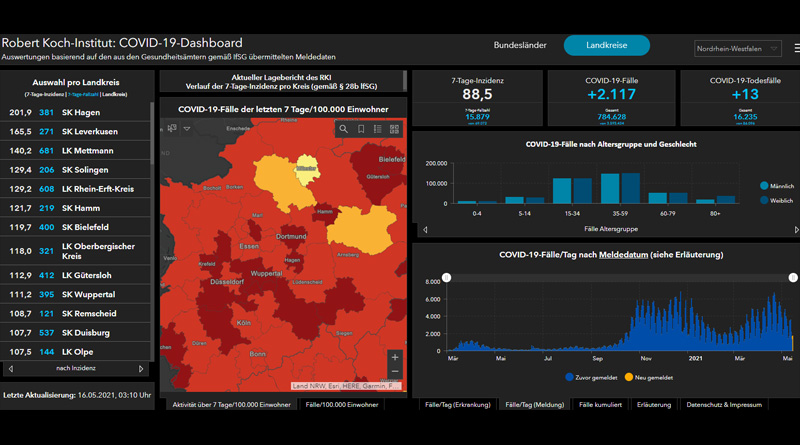Zoom in on the map with plus
The image size is (800, 445).
395,357
